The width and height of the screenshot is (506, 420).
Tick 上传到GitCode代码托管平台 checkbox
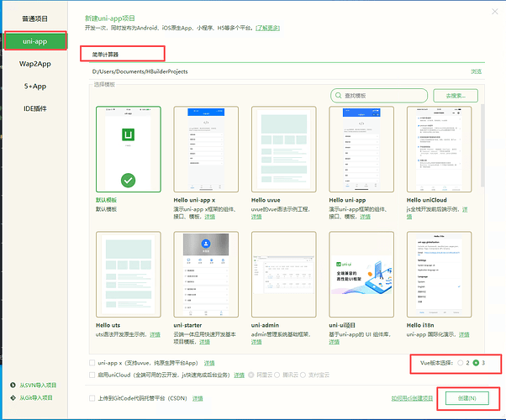coord(92,397)
